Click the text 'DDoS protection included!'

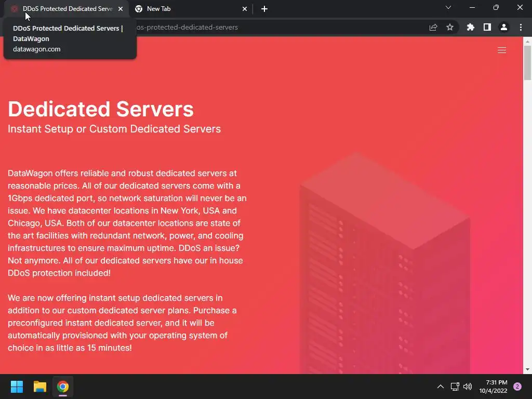[59, 273]
